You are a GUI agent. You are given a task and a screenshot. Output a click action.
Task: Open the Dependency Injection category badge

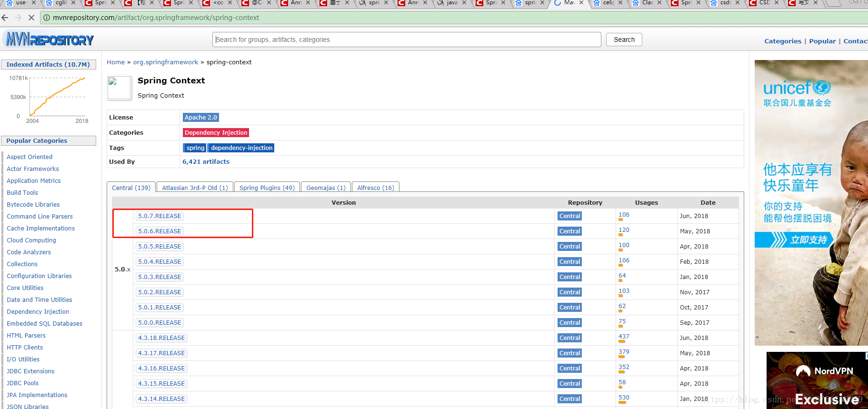click(216, 132)
